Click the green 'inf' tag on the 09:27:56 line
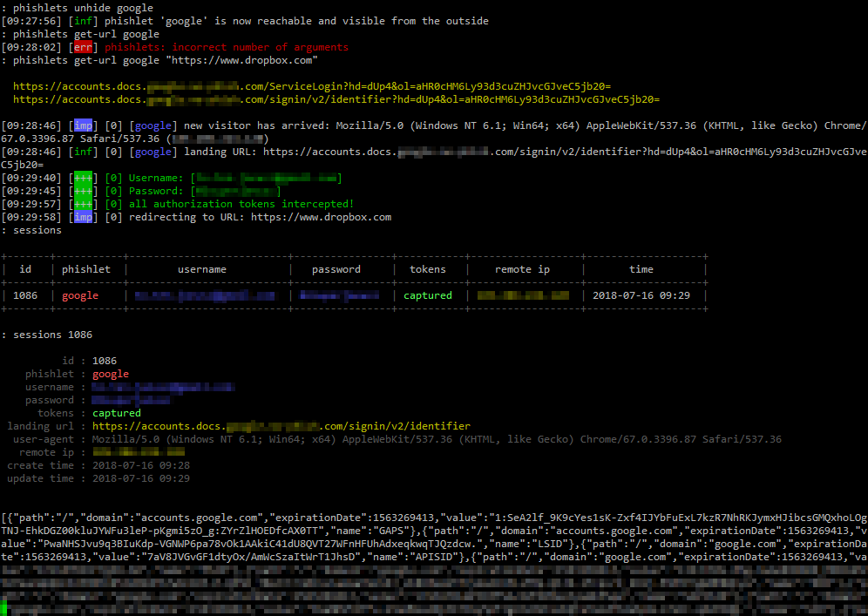This screenshot has width=868, height=616. [83, 21]
